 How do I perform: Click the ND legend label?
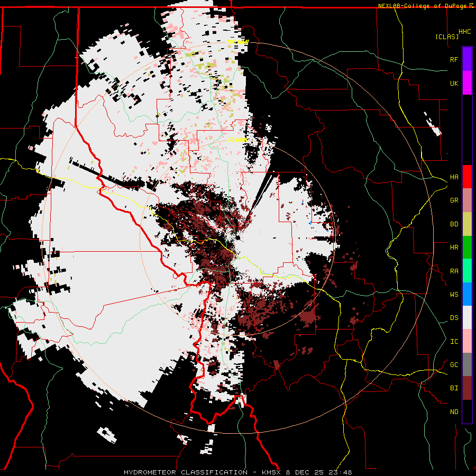[454, 412]
